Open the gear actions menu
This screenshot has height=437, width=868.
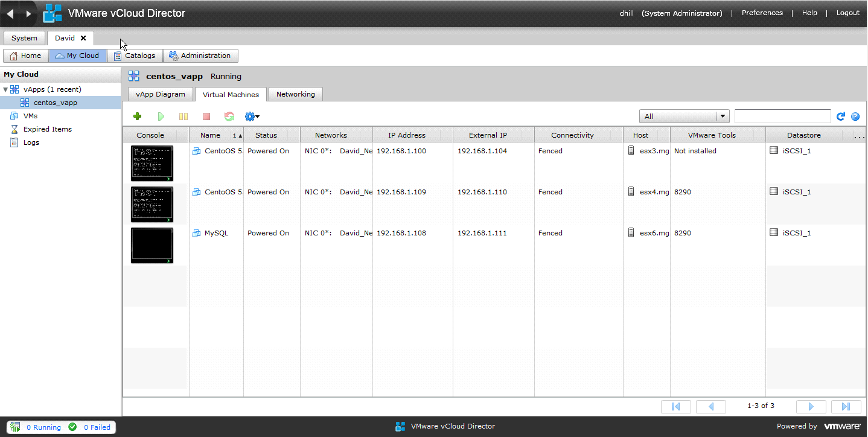tap(252, 116)
